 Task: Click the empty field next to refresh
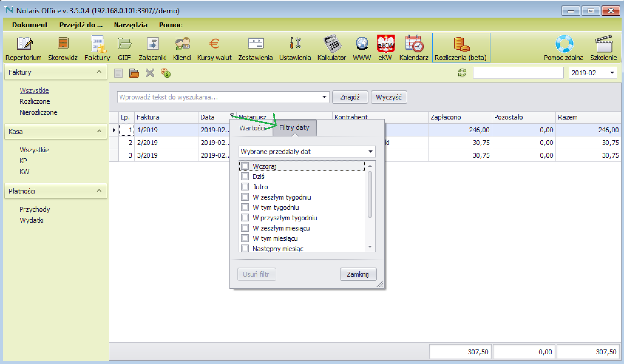click(x=518, y=73)
